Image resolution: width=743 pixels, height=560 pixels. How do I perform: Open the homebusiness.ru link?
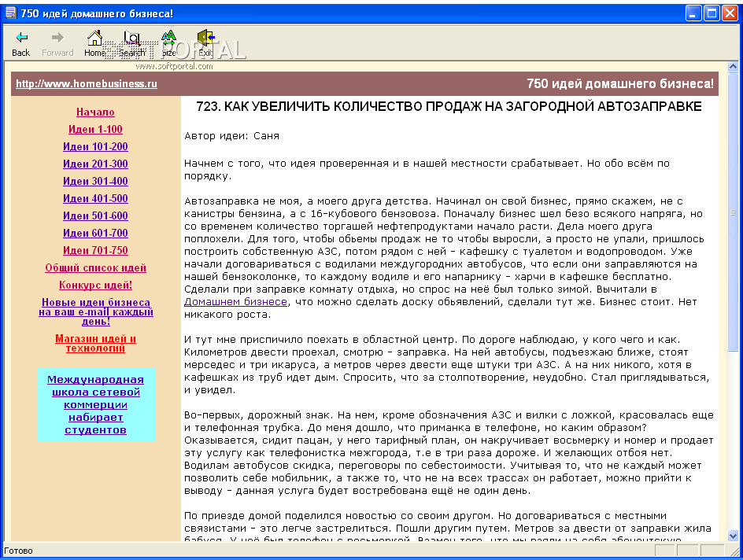[87, 84]
